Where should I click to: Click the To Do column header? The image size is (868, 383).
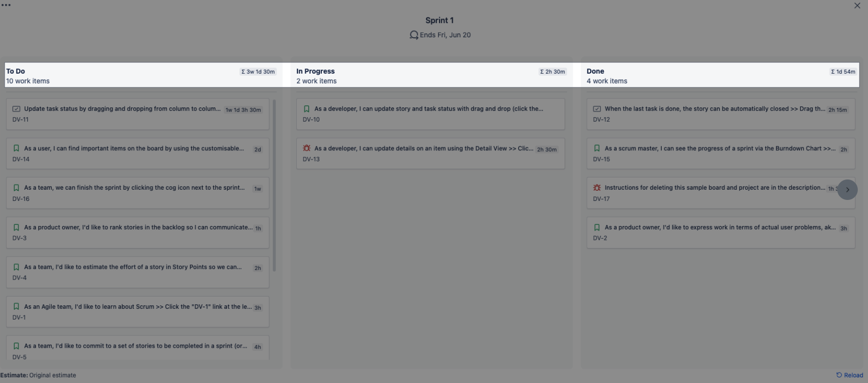[x=15, y=71]
